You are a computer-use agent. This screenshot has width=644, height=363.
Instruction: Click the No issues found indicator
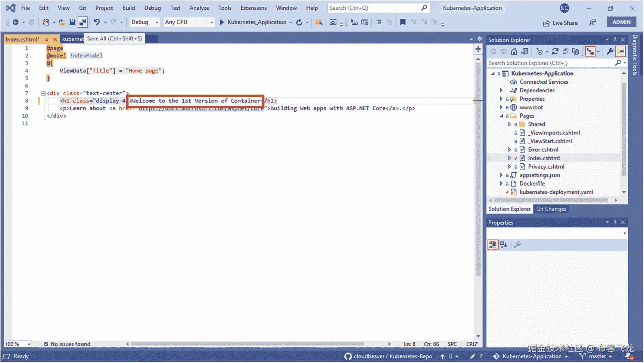tap(67, 344)
